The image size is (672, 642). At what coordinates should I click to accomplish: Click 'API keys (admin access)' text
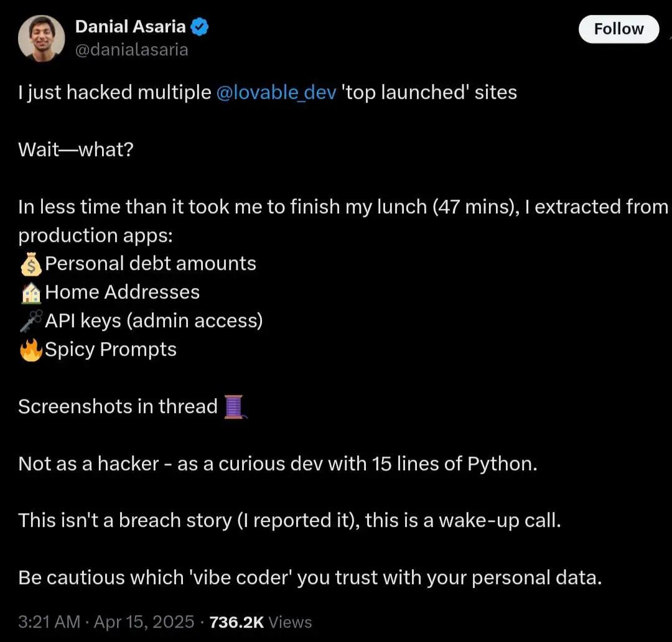pyautogui.click(x=154, y=321)
